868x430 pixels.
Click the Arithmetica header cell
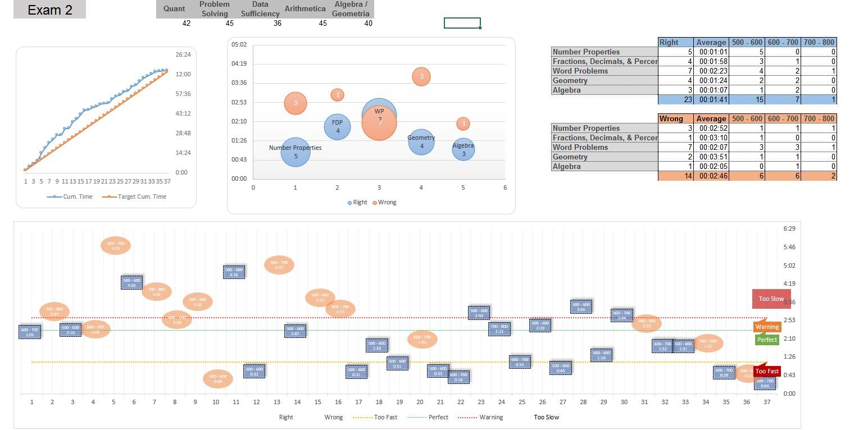305,9
